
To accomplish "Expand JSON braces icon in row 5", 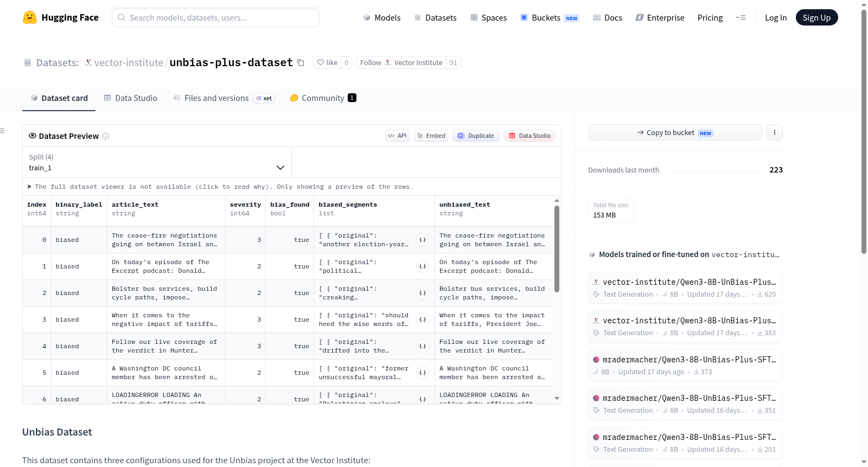I will (x=423, y=373).
